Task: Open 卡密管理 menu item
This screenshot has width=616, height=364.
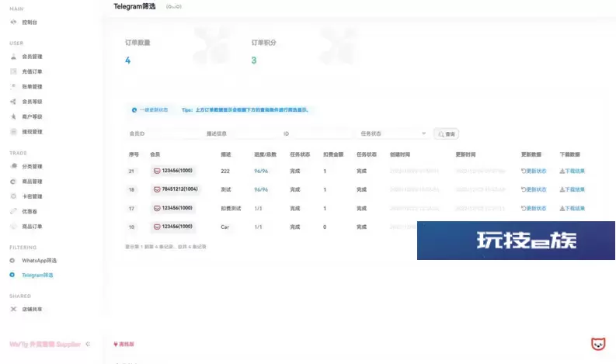Action: [32, 196]
